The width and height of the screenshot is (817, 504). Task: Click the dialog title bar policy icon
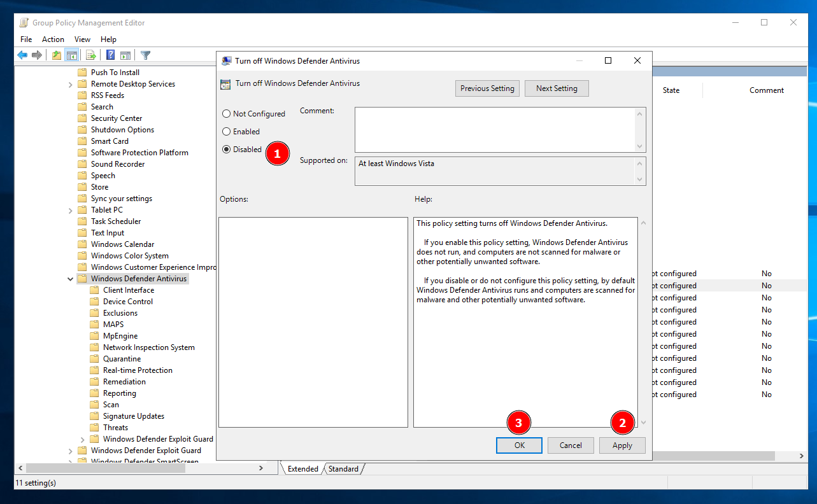[x=226, y=61]
